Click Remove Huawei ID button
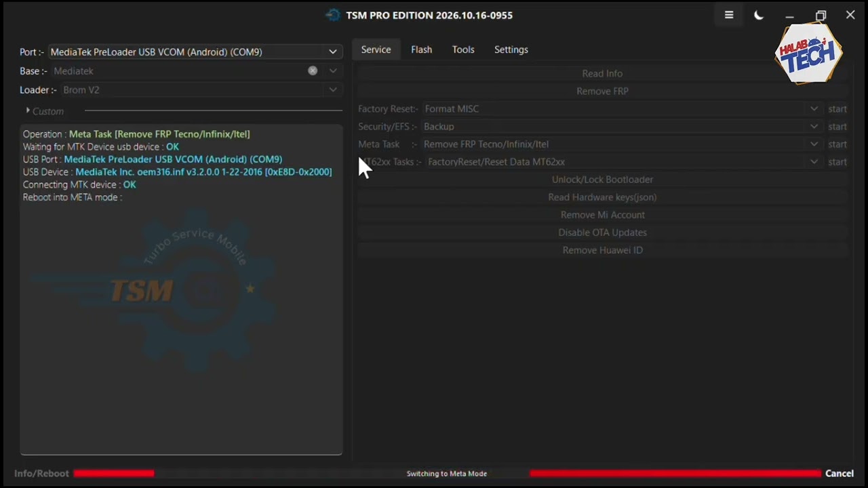The width and height of the screenshot is (868, 488). tap(602, 249)
